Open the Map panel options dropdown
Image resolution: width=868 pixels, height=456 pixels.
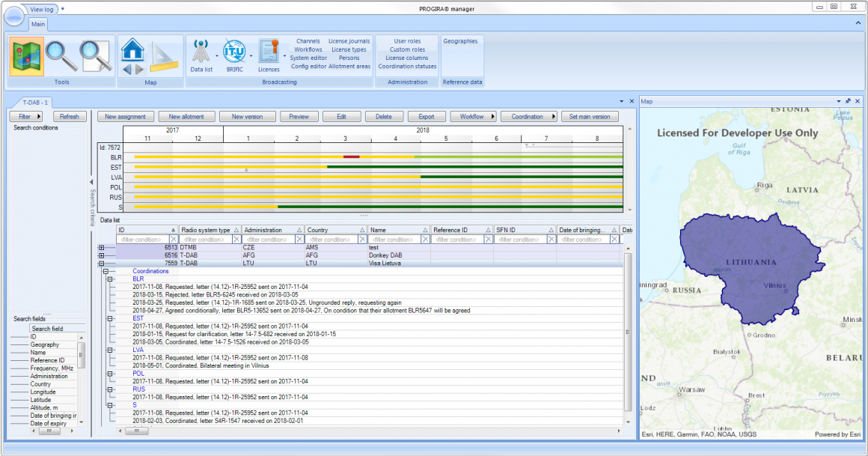tap(839, 101)
